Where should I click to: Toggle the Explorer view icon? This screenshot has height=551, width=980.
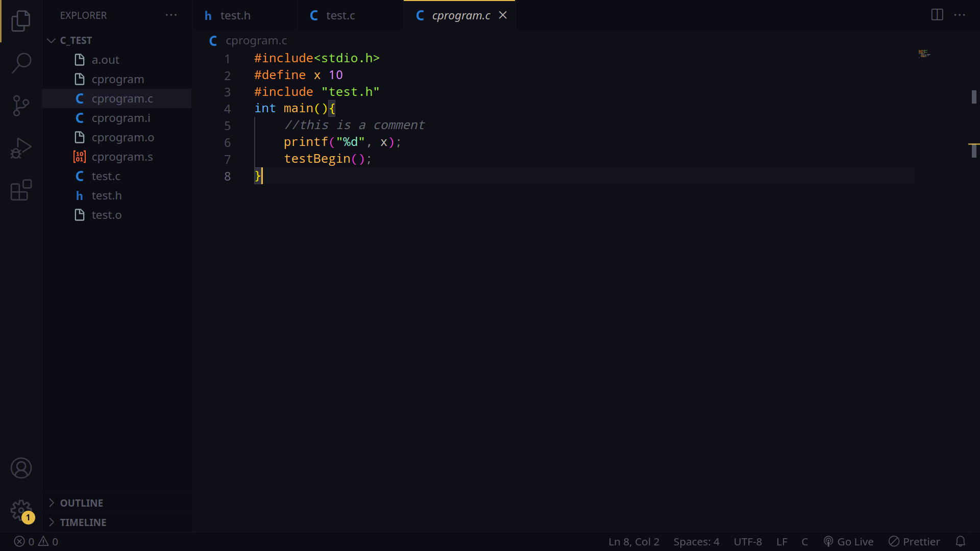(x=21, y=21)
